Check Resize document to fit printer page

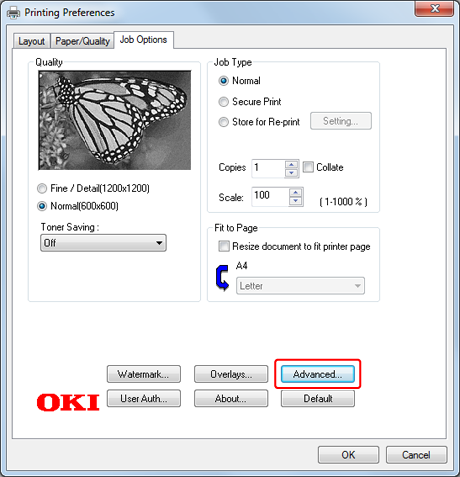(224, 246)
